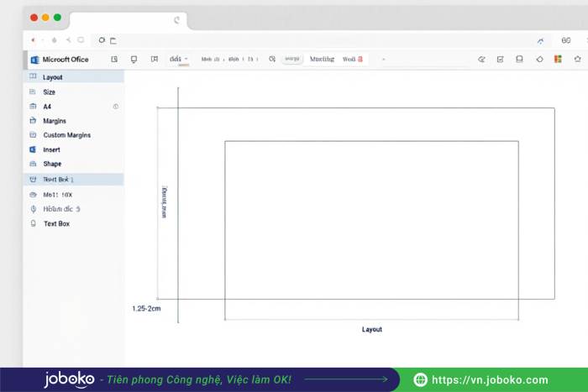
Task: Toggle the checkbox icon in right toolbar
Action: 501,60
